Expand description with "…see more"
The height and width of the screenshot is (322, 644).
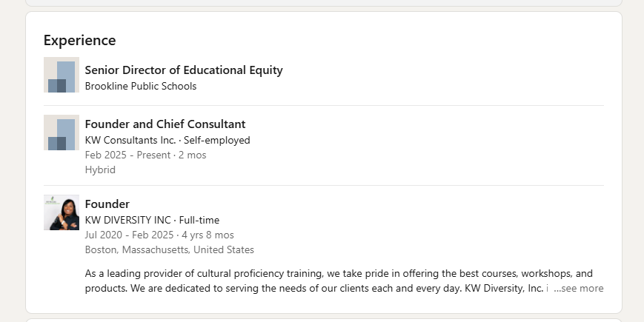(579, 288)
